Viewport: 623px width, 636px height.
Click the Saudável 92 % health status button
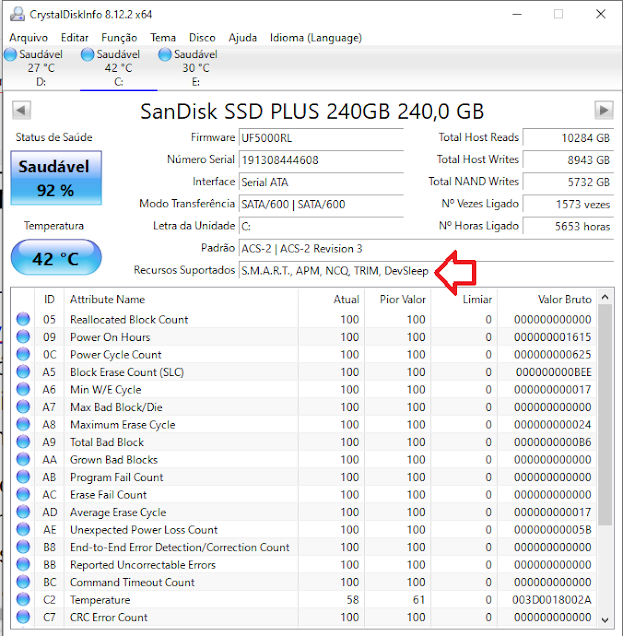(56, 178)
